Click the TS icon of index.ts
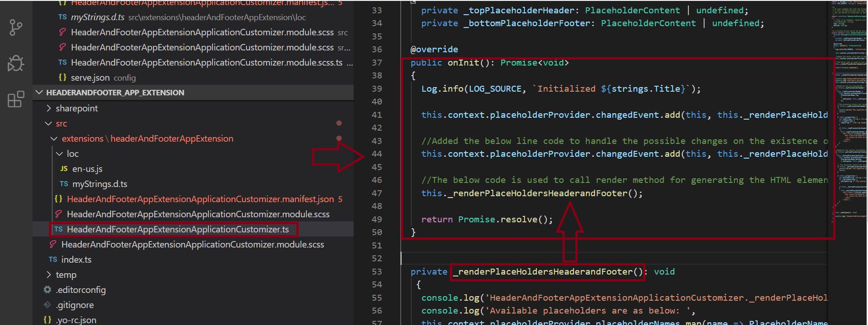The width and height of the screenshot is (868, 325). [x=53, y=259]
